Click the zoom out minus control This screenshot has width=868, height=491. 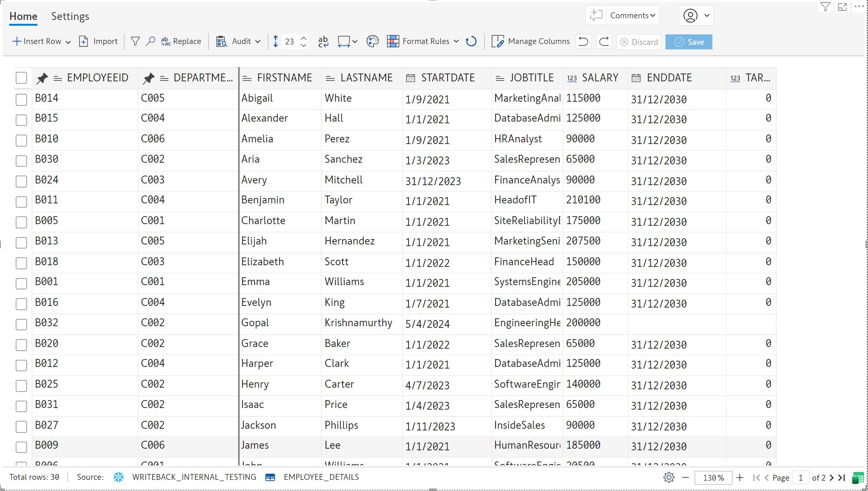(686, 478)
